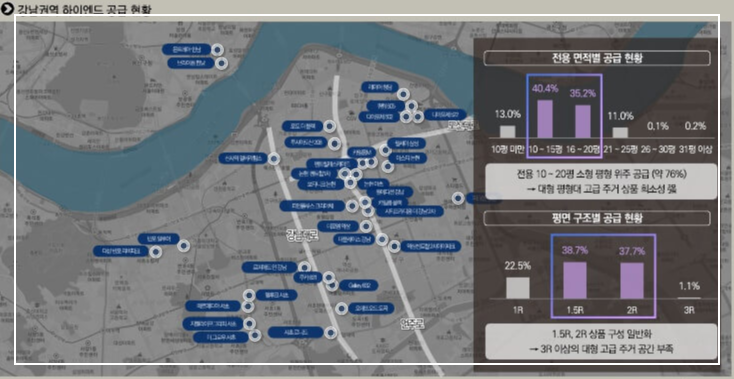
Task: Select the '16 ~ 20평' axis label
Action: point(583,150)
